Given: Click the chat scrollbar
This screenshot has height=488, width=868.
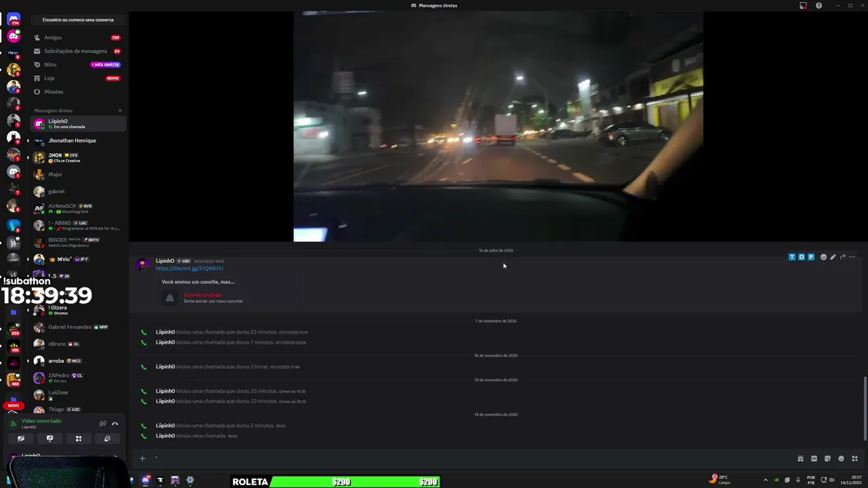Looking at the screenshot, I should coord(865,409).
